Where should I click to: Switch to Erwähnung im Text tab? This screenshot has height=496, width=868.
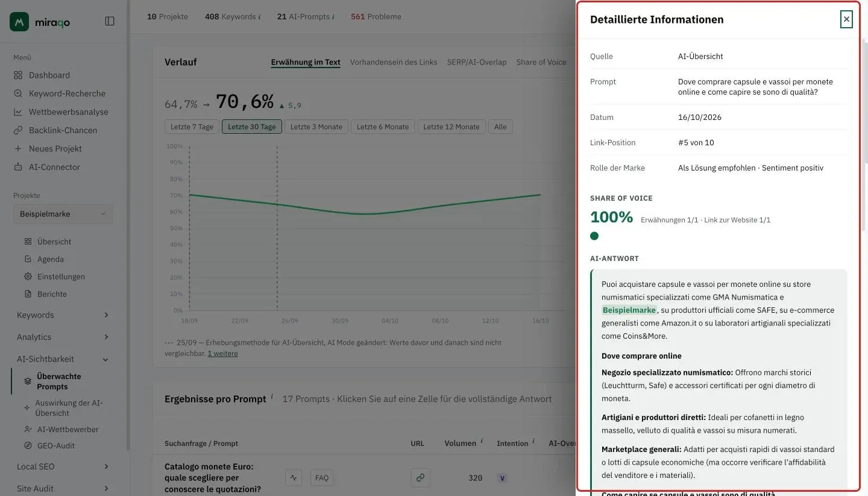tap(306, 62)
